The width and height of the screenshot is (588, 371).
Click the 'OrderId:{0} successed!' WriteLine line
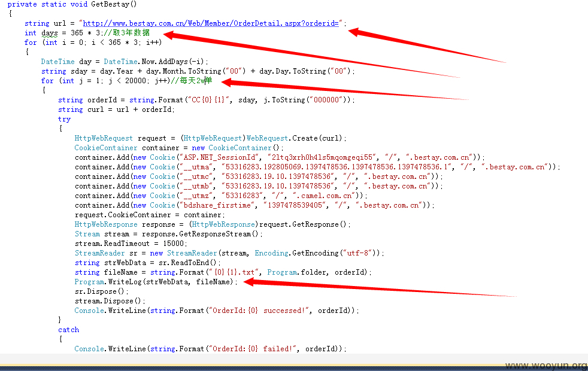point(217,311)
